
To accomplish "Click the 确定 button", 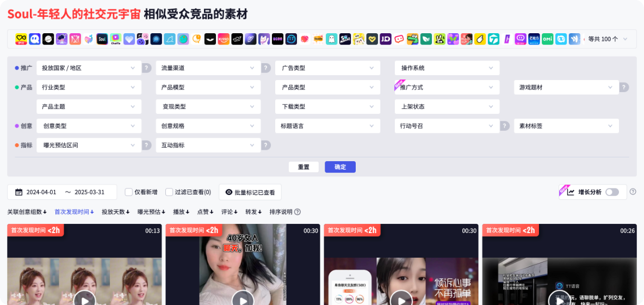I will (x=340, y=167).
